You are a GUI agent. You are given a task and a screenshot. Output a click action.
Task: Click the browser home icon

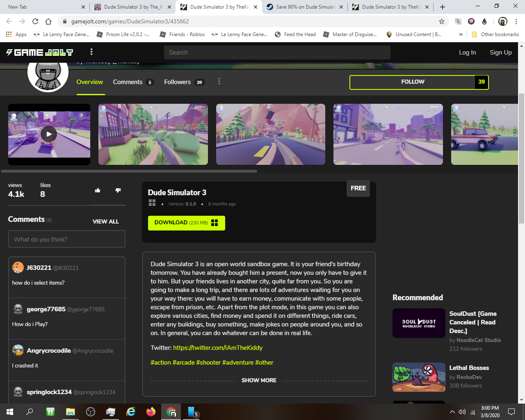(x=48, y=21)
